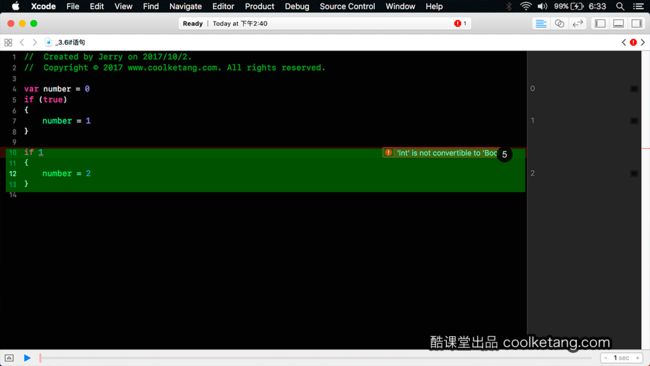
Task: Decrease the timeline seconds stepper
Action: (606, 358)
